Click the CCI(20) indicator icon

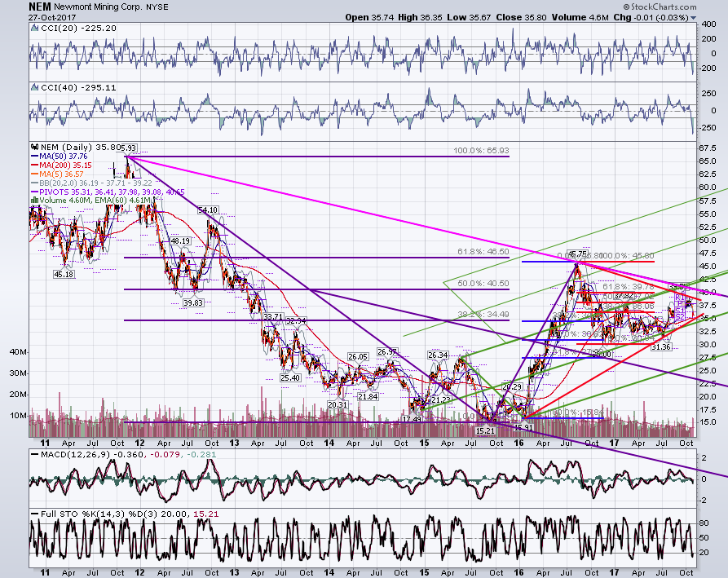(34, 29)
